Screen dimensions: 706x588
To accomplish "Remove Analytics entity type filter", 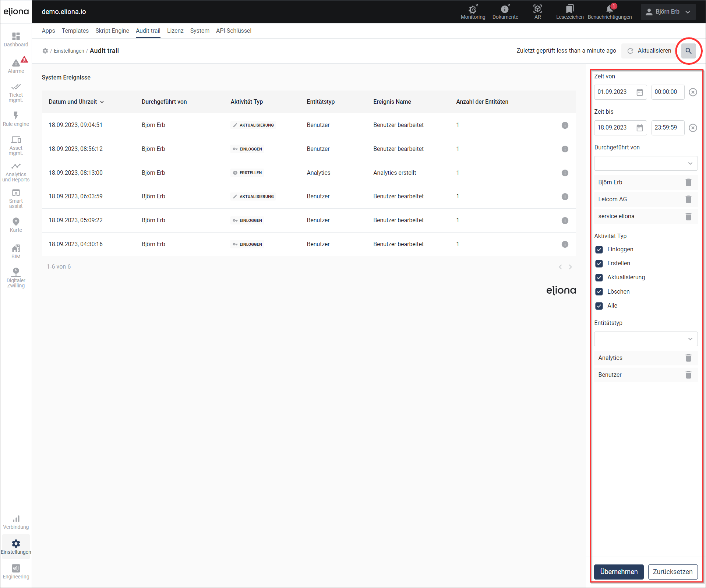I will [688, 358].
